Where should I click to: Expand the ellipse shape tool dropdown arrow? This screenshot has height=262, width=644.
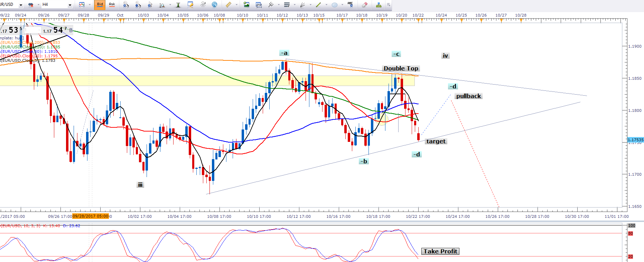pyautogui.click(x=342, y=5)
